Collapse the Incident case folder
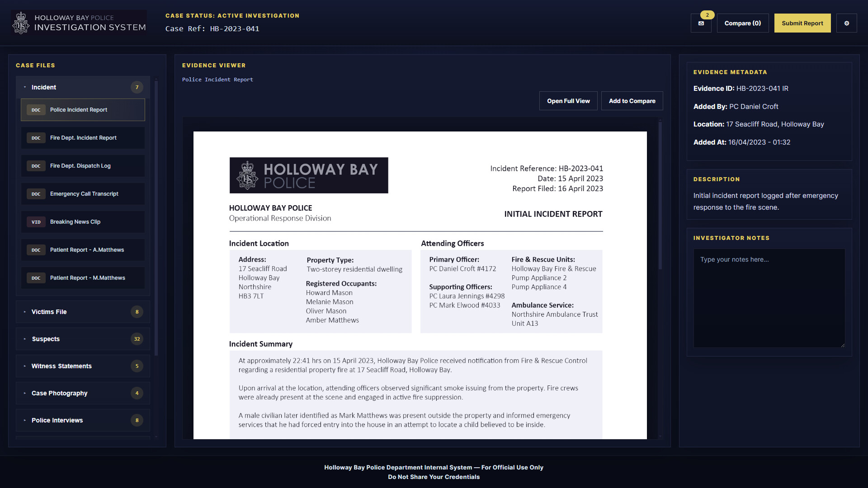868x488 pixels. 44,87
